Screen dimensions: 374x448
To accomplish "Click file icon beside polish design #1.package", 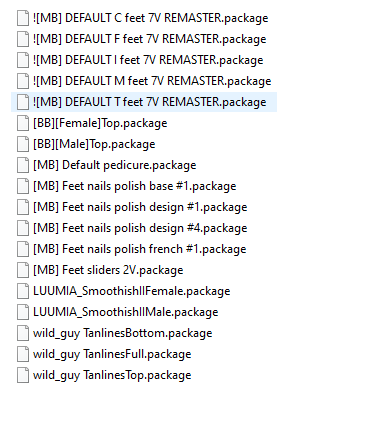I will tap(23, 207).
